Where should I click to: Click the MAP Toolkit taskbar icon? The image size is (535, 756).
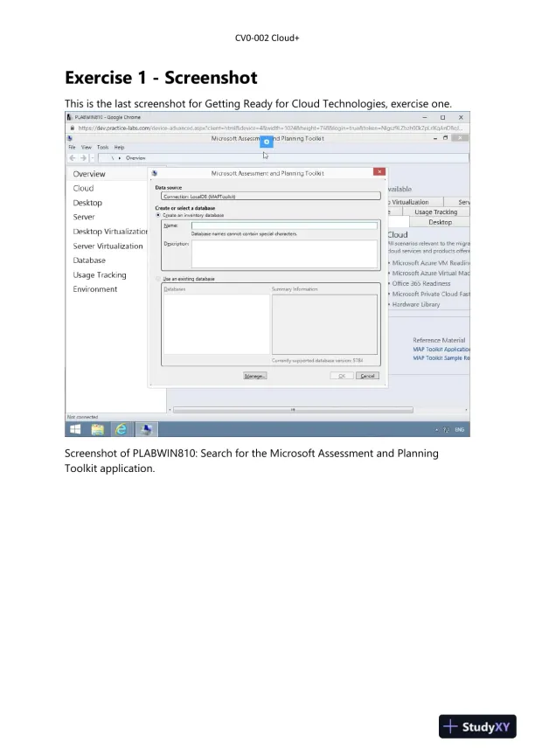tap(146, 429)
